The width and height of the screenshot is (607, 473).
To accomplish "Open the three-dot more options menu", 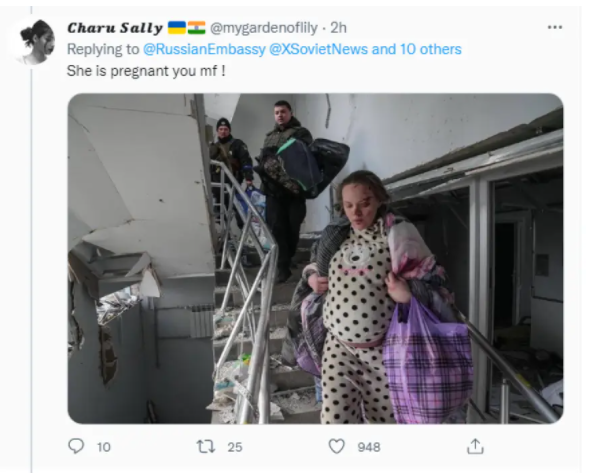I will click(x=555, y=27).
